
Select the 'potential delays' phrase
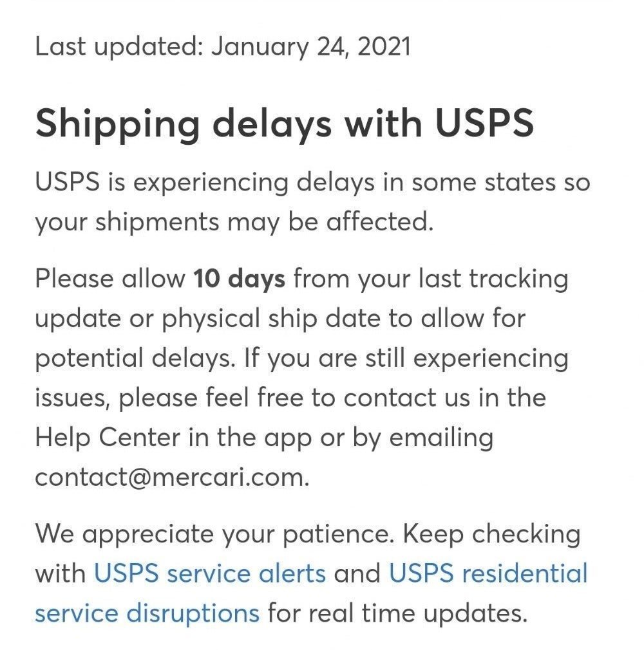pos(134,358)
